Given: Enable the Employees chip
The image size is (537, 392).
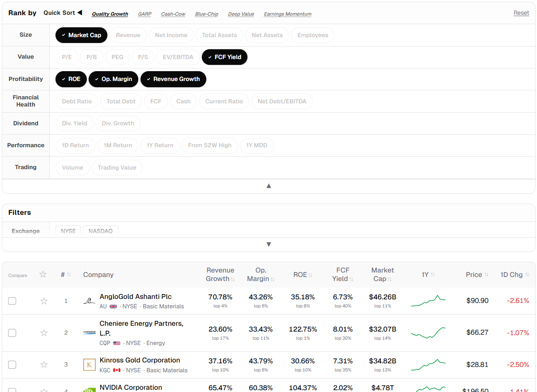Looking at the screenshot, I should tap(313, 35).
